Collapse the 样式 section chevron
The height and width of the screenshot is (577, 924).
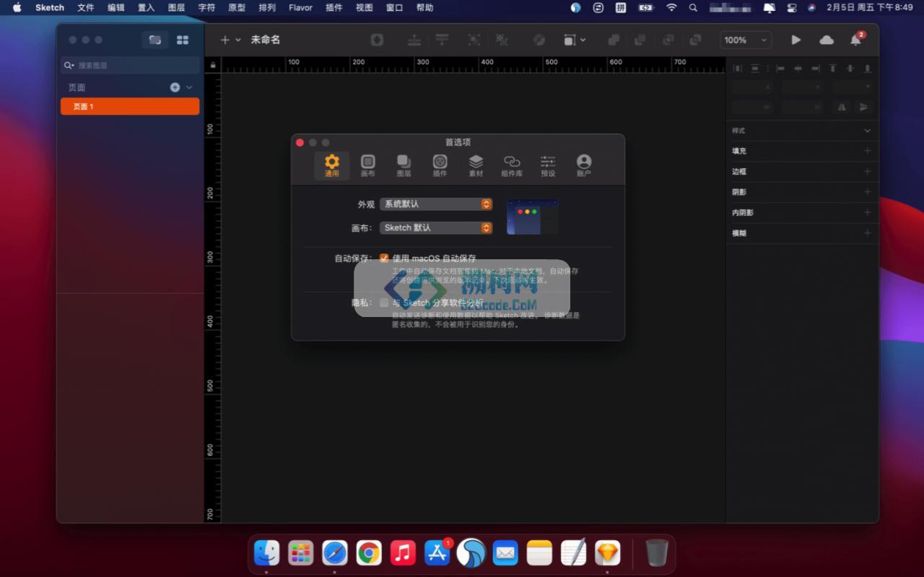tap(868, 131)
